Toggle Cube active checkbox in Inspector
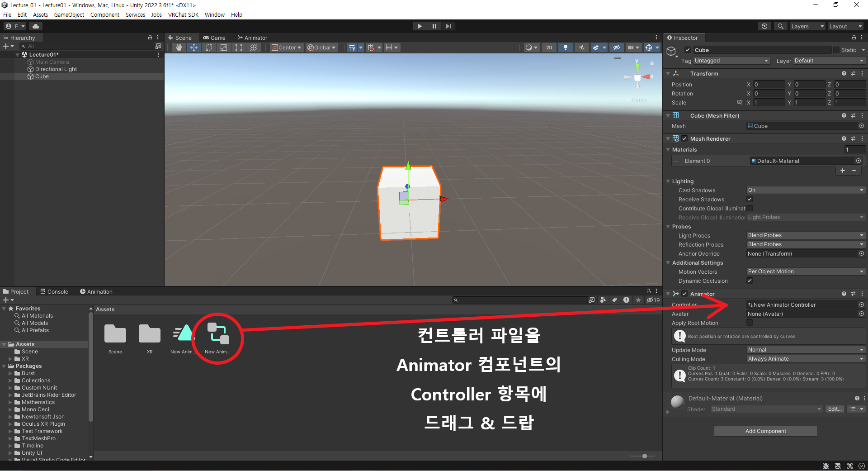The image size is (868, 471). coord(688,50)
